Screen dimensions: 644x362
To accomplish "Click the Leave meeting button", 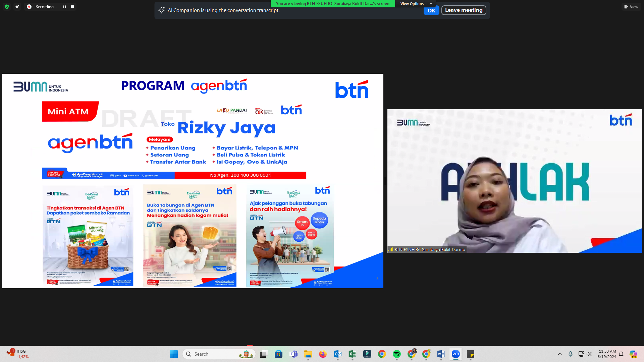I will click(464, 10).
